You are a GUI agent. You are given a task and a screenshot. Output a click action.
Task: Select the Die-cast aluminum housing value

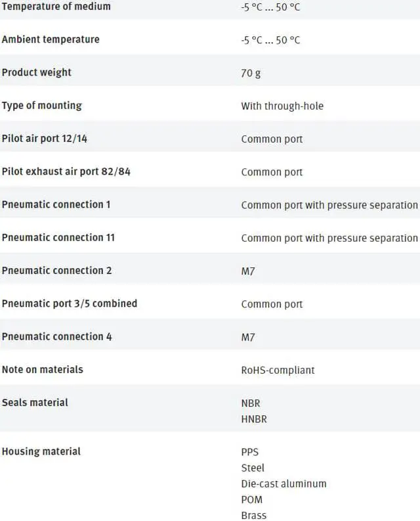point(283,484)
